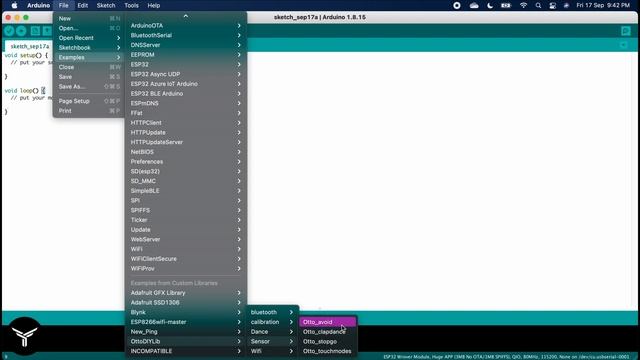
Task: Select the sketch_sep17a editor tab
Action: (x=29, y=46)
